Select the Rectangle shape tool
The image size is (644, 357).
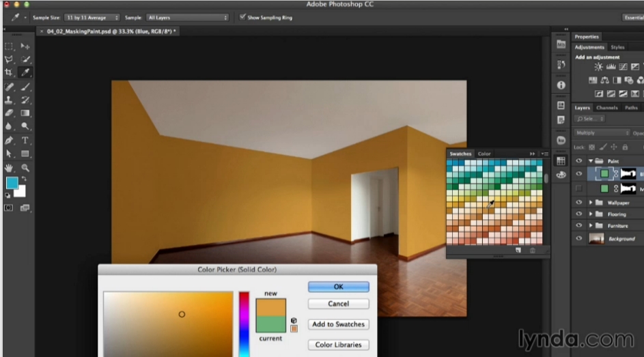coord(25,154)
